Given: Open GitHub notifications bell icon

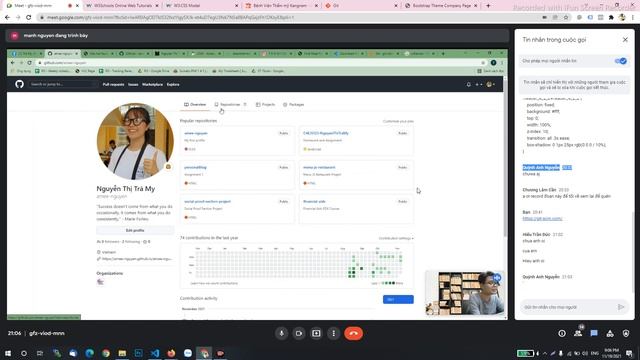Looking at the screenshot, I should [x=469, y=84].
